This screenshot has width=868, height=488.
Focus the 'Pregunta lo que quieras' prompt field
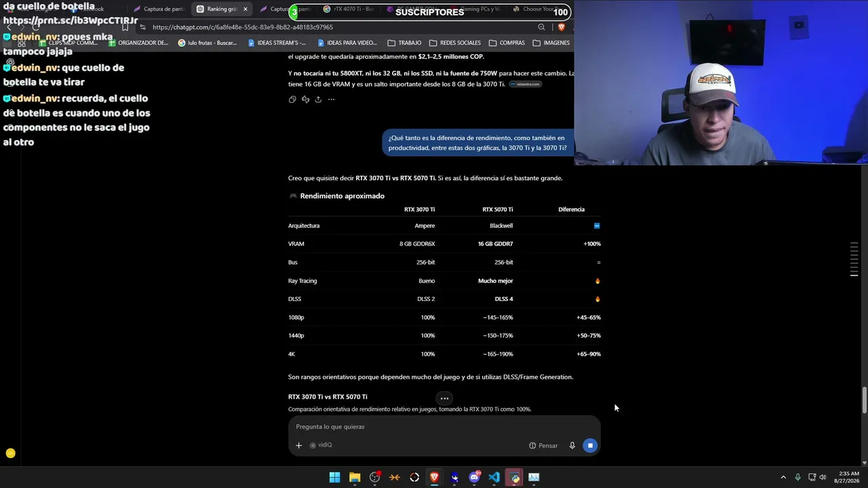[x=444, y=427]
